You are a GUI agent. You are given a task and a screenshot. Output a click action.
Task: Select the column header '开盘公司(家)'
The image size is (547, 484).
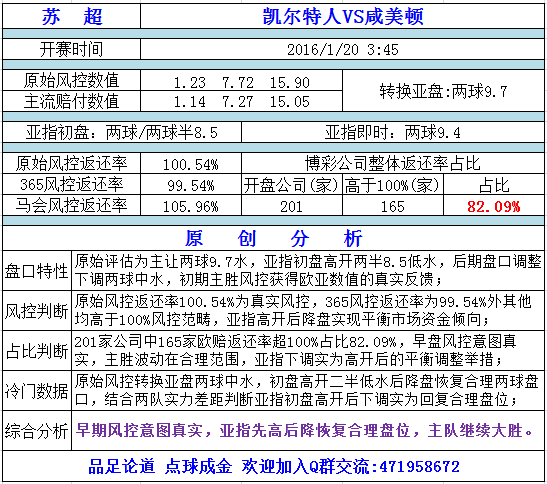tap(291, 185)
